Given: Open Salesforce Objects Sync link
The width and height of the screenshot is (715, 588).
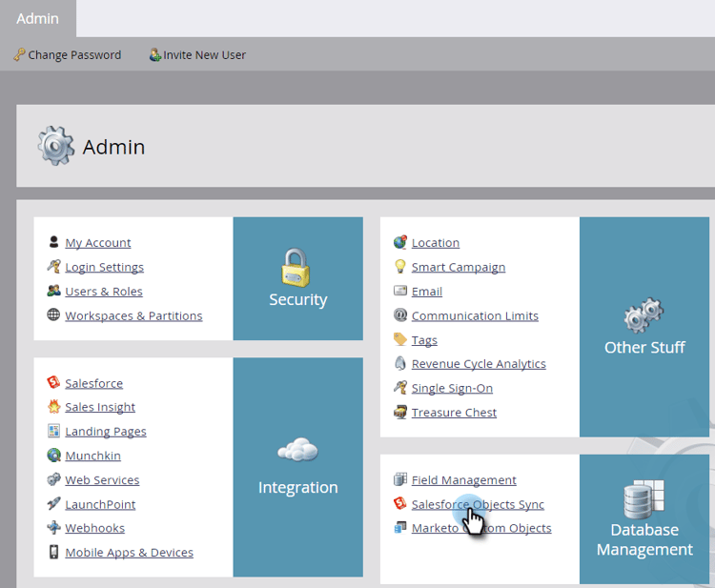Looking at the screenshot, I should (478, 504).
